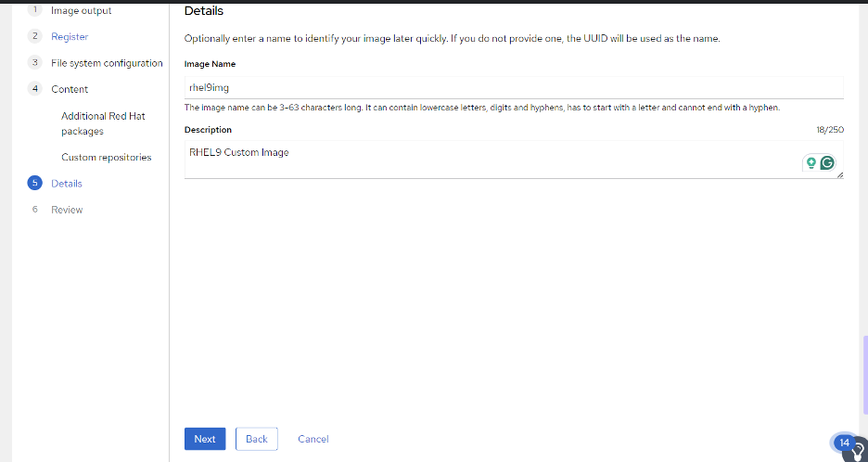868x462 pixels.
Task: Cancel the image creation wizard
Action: point(313,439)
